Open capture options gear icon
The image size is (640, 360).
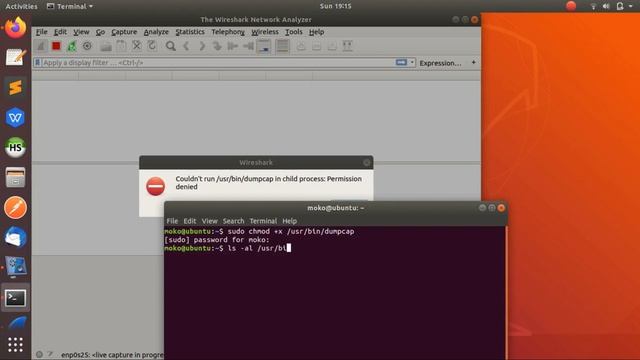[x=87, y=46]
